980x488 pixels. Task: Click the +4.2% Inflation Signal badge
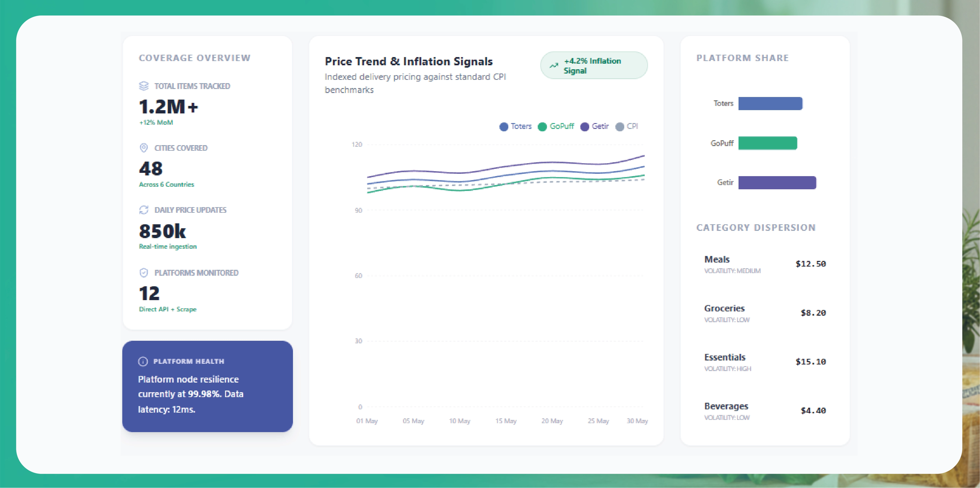tap(593, 66)
